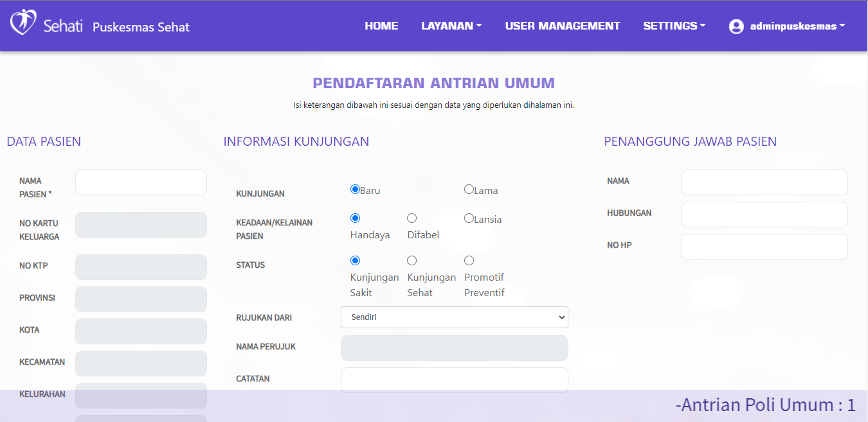Screen dimensions: 868x422
Task: Select Difabel patient condition
Action: (412, 218)
